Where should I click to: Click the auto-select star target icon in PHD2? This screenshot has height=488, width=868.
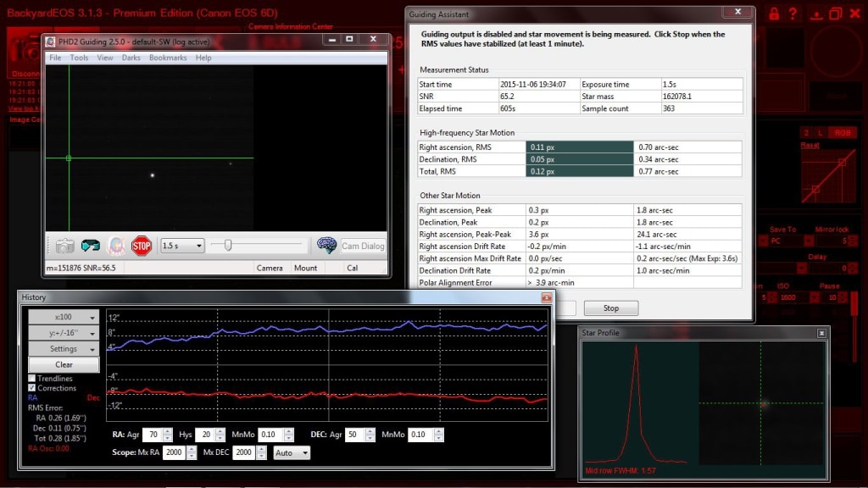tap(116, 246)
